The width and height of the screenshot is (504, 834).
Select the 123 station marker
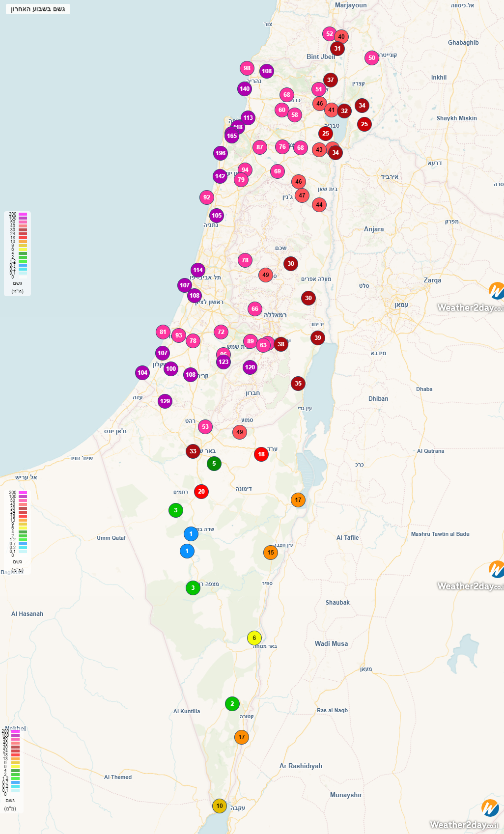point(224,362)
